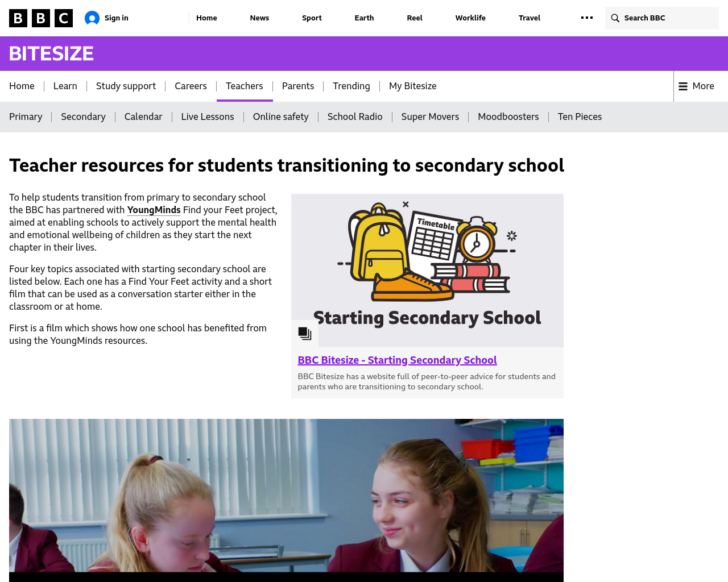The image size is (728, 582).
Task: Click the paragraph starting 'First is a film'
Action: 138,334
